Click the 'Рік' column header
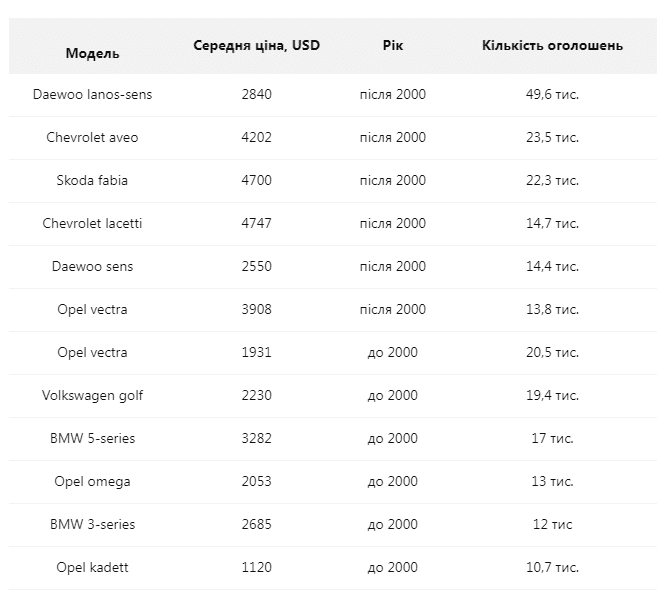This screenshot has height=603, width=667. click(393, 45)
